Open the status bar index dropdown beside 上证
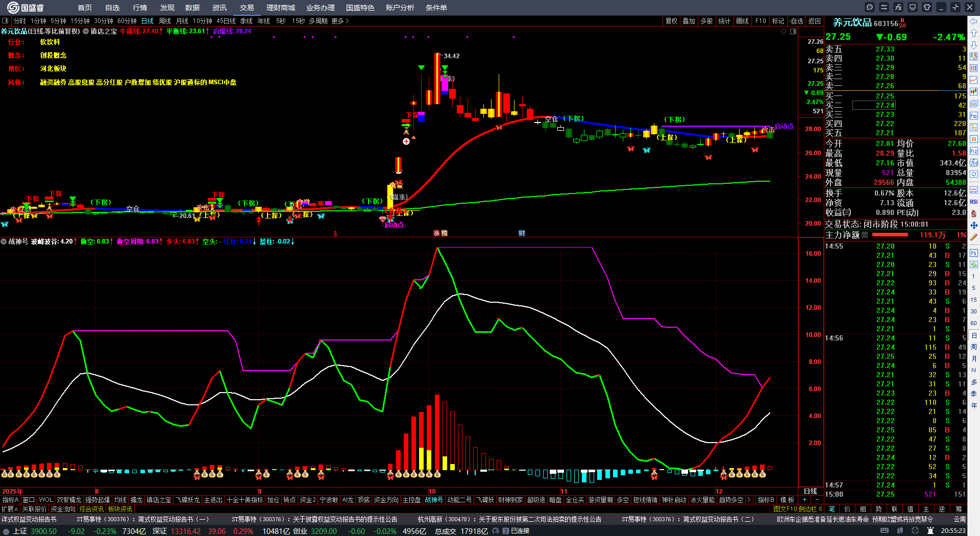Image resolution: width=980 pixels, height=536 pixels. coord(6,531)
